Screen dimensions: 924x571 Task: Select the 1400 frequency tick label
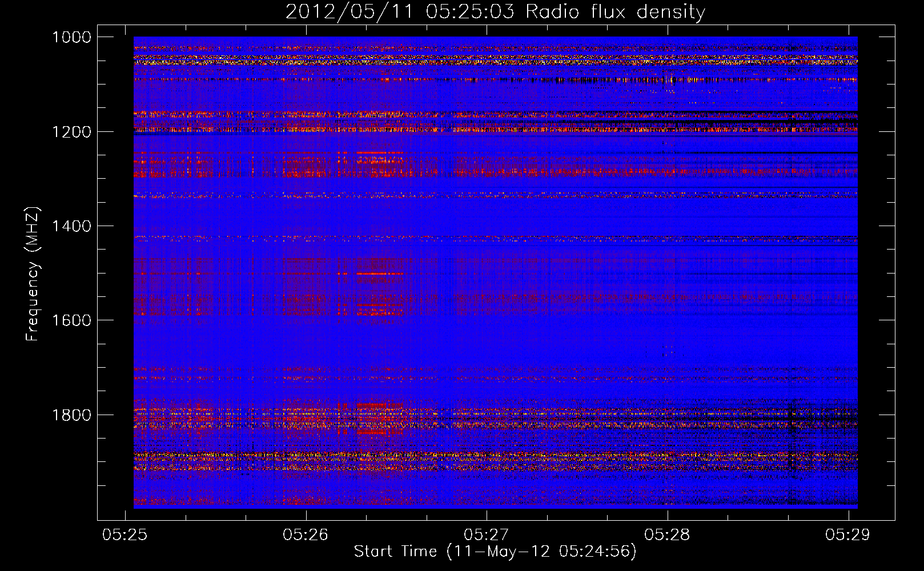click(71, 226)
